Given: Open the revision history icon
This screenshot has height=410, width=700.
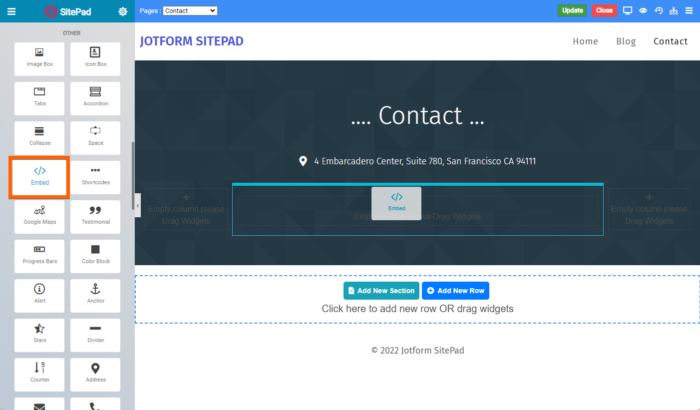Looking at the screenshot, I should (658, 11).
